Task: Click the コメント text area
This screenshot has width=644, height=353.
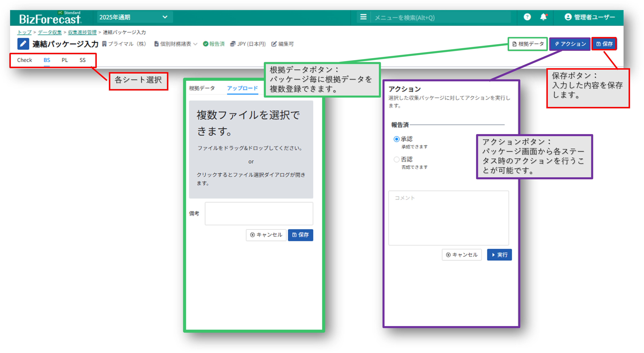Action: pos(448,218)
